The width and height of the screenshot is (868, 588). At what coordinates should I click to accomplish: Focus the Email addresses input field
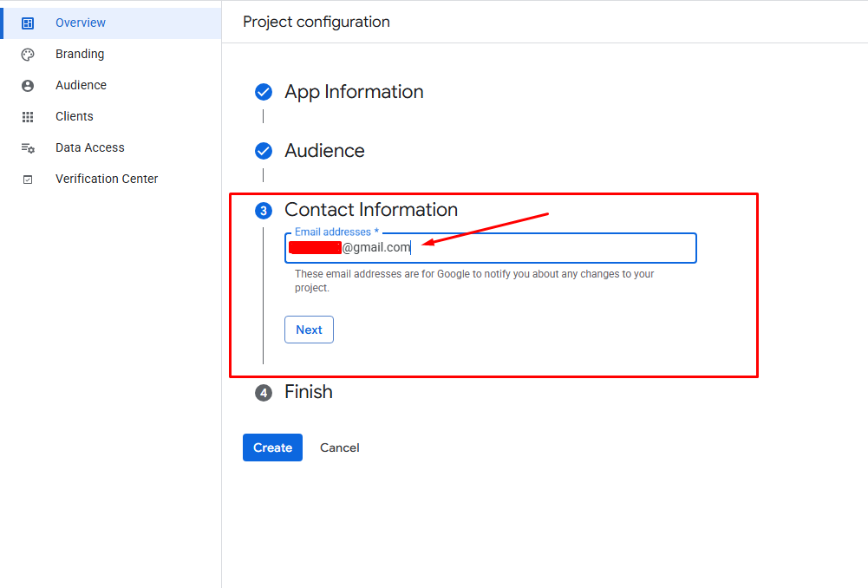click(x=491, y=248)
